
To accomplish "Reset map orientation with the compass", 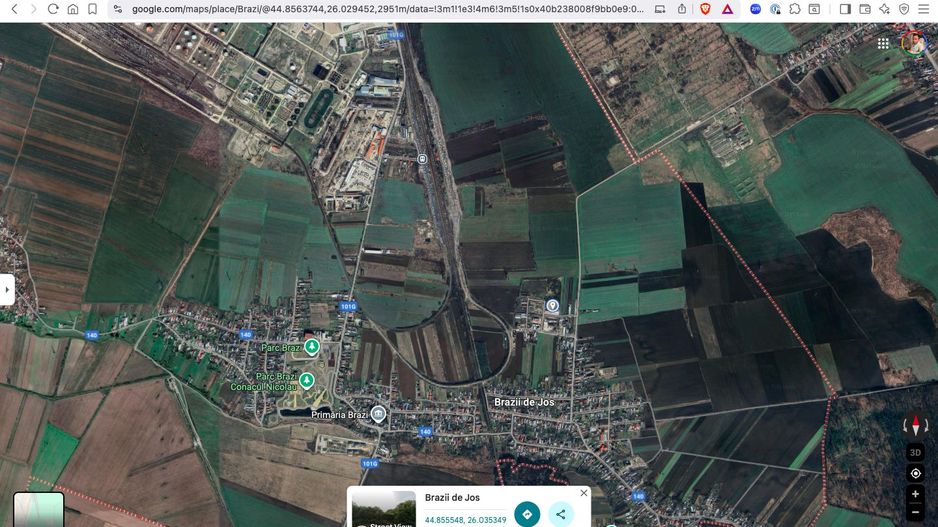I will pos(915,425).
